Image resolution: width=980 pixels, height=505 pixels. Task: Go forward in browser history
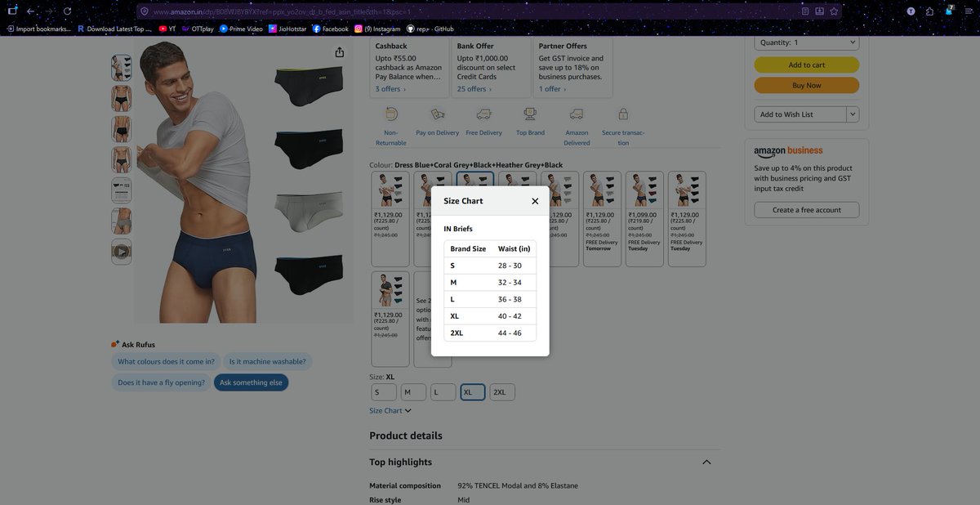click(48, 11)
